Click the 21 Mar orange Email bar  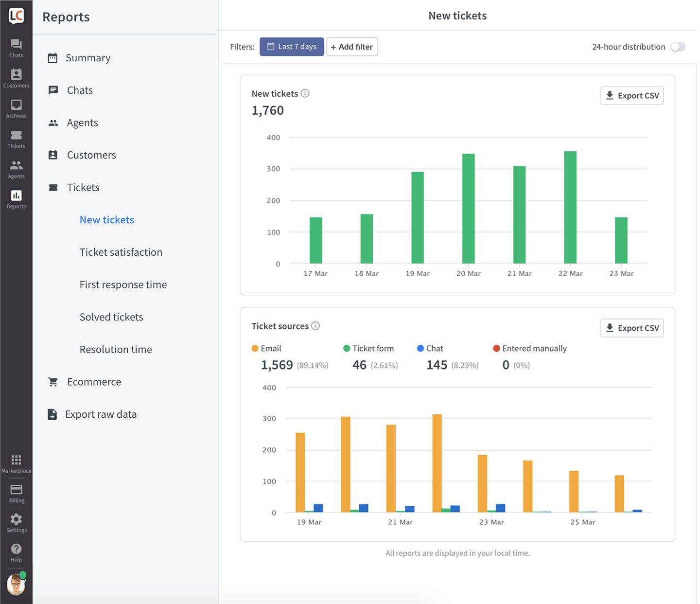pos(391,468)
